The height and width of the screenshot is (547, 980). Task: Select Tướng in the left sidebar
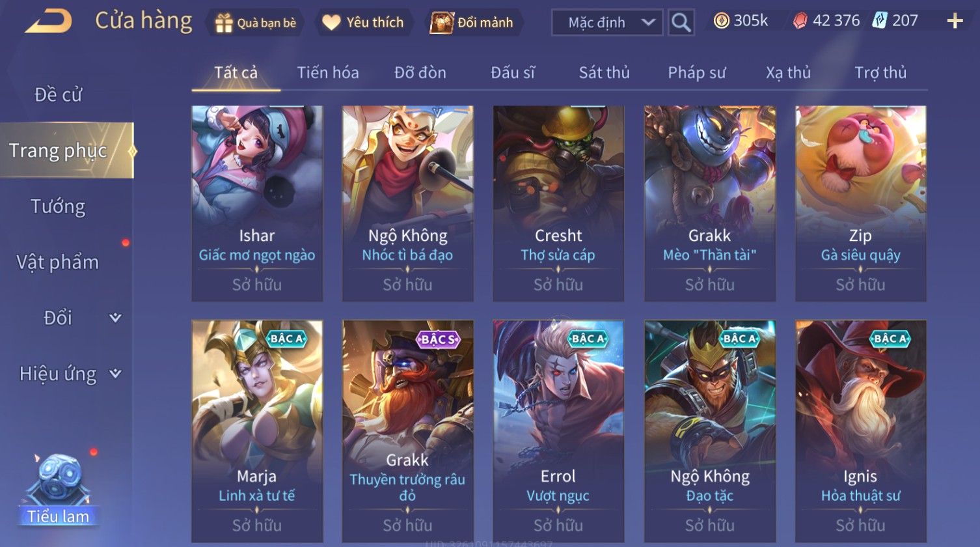(58, 206)
